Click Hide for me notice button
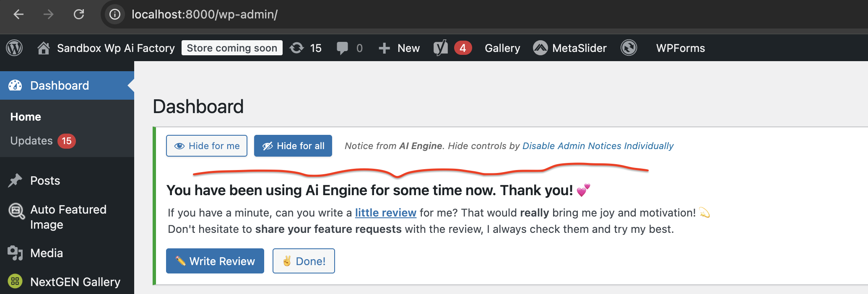Viewport: 868px width, 294px height. click(207, 146)
